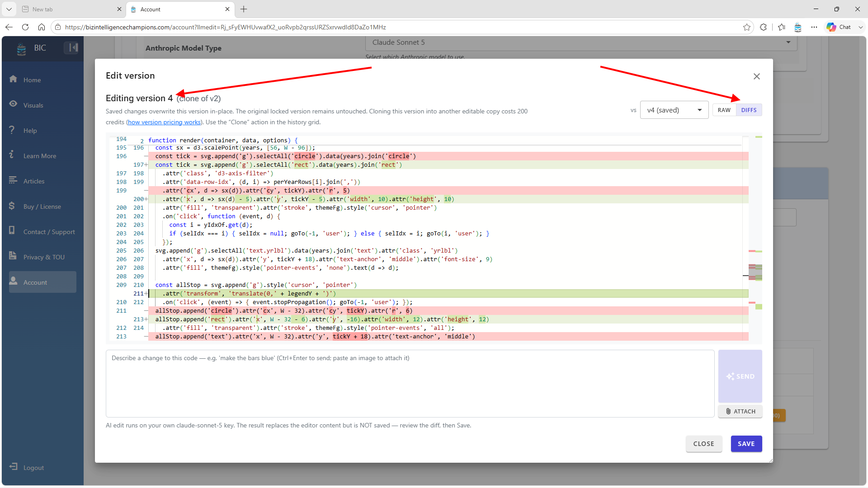Screen dimensions: 868x488
Task: Collapse the BIC sidebar panel
Action: pyautogui.click(x=71, y=47)
